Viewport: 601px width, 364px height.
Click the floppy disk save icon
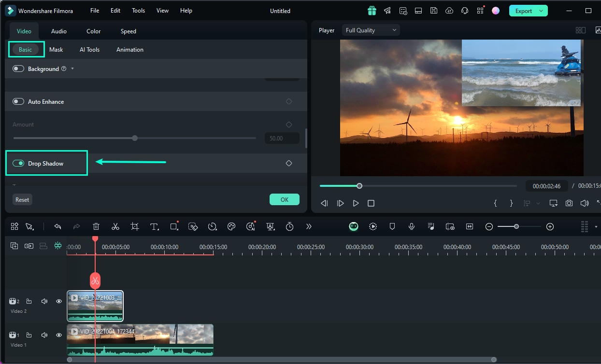[x=434, y=11]
